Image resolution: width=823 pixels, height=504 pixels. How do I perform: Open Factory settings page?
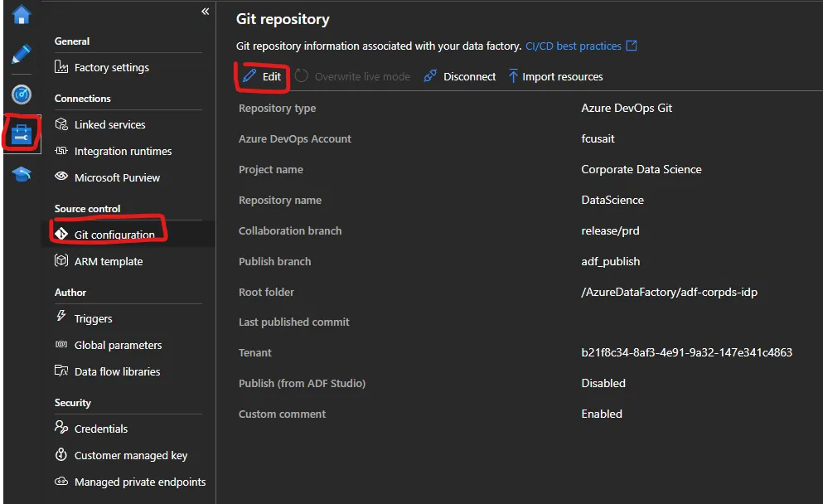111,68
